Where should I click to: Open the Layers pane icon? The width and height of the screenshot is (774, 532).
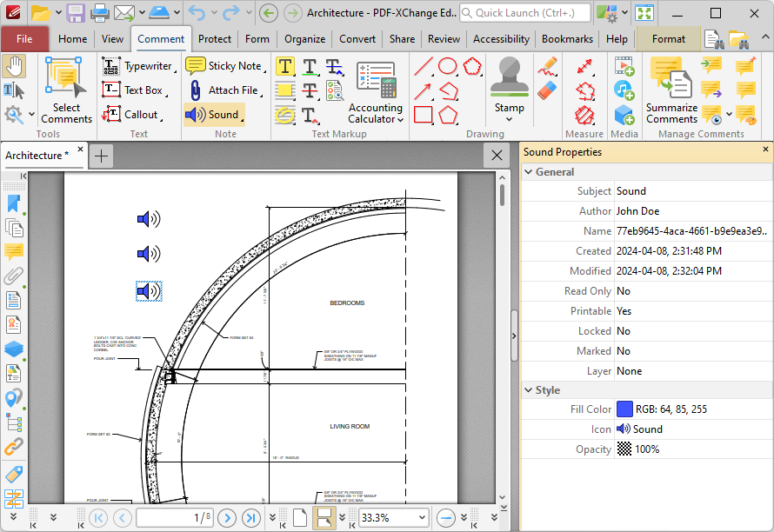tap(13, 349)
